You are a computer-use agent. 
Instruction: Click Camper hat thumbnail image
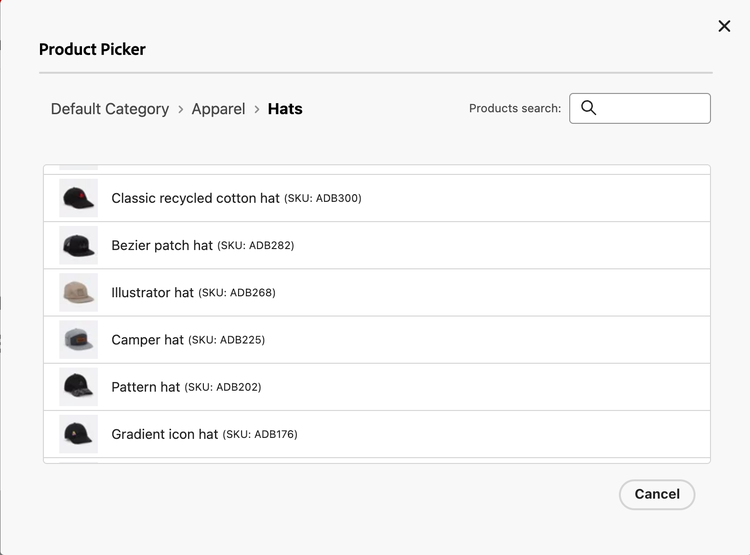coord(78,340)
